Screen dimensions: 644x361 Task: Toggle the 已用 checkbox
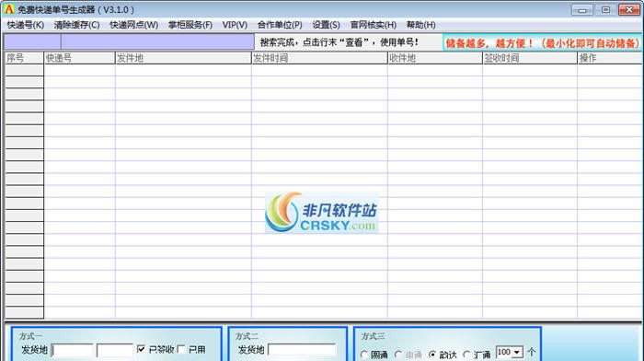181,349
